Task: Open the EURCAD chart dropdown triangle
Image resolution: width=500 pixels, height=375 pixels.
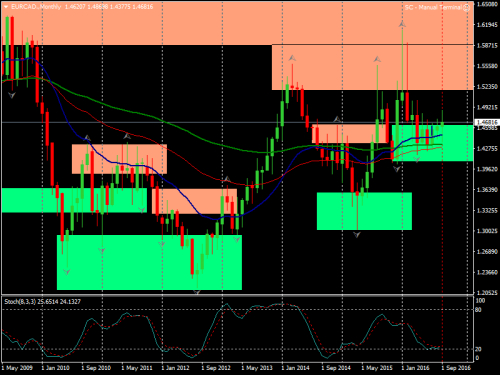Action: tap(6, 7)
